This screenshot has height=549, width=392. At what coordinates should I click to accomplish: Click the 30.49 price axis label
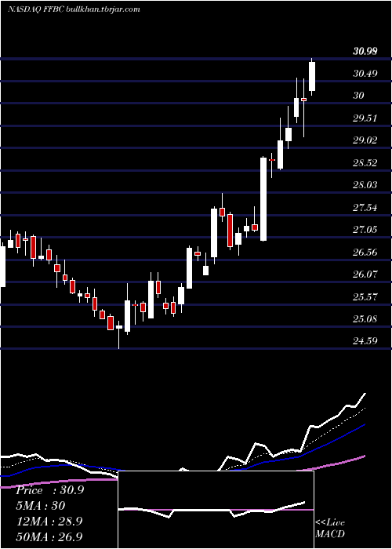coord(365,74)
